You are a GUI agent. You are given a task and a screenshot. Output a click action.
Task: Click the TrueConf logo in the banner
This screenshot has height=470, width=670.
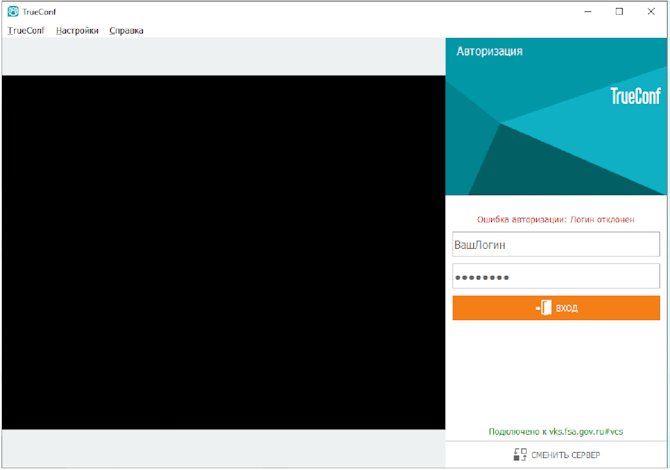[x=635, y=96]
